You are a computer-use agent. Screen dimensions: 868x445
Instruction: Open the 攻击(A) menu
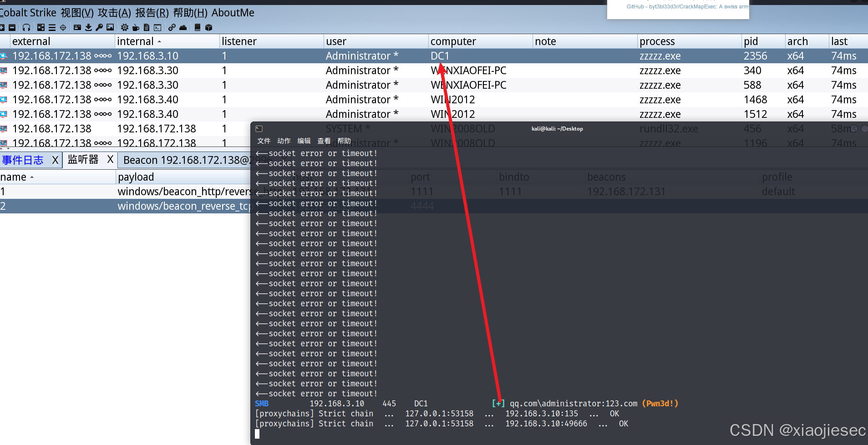coord(114,13)
